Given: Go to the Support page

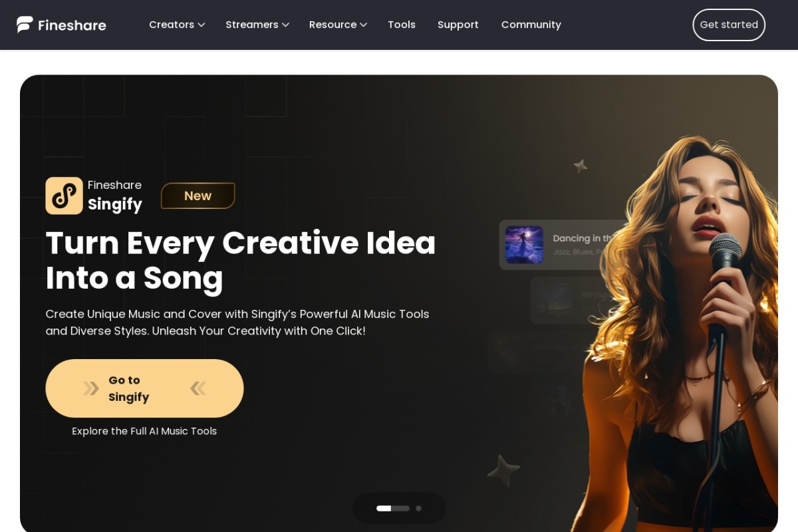Looking at the screenshot, I should 458,25.
